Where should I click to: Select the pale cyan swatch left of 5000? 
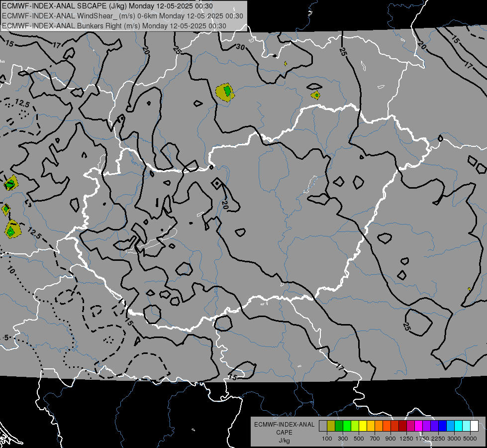(467, 426)
